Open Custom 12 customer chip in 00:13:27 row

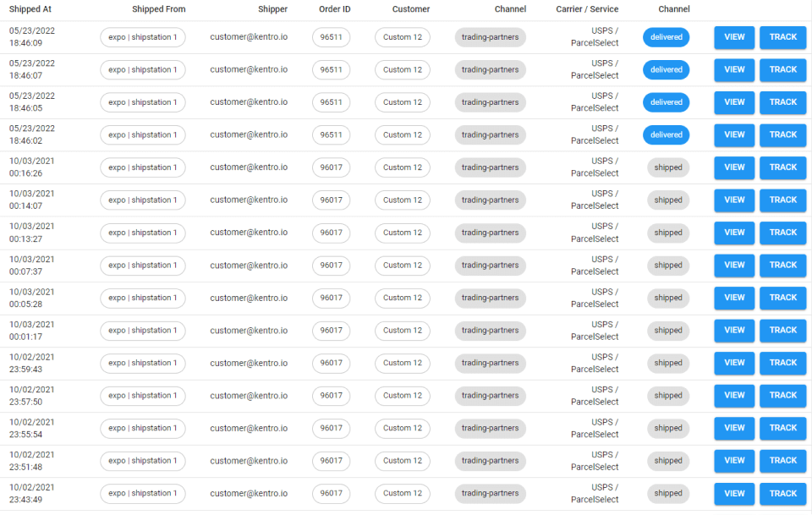(x=403, y=233)
